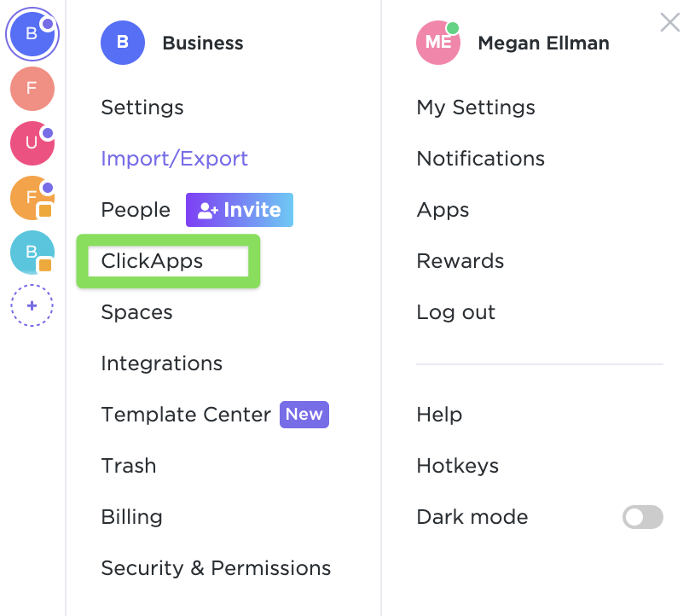The image size is (689, 616).
Task: Open ClickApps menu item
Action: click(x=152, y=261)
